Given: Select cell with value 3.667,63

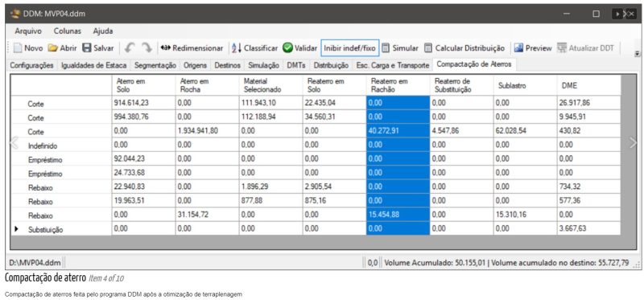Looking at the screenshot, I should point(589,228).
